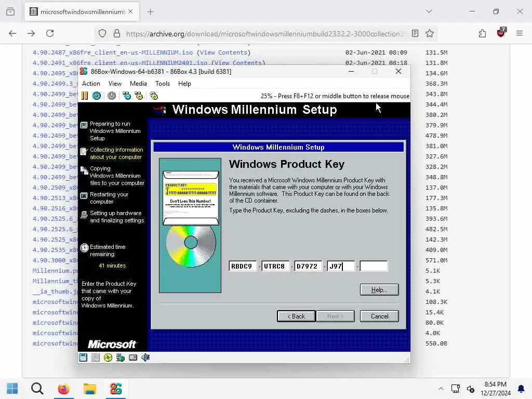
Task: Send Ctrl+Alt+Del to the emulated machine
Action: (127, 96)
